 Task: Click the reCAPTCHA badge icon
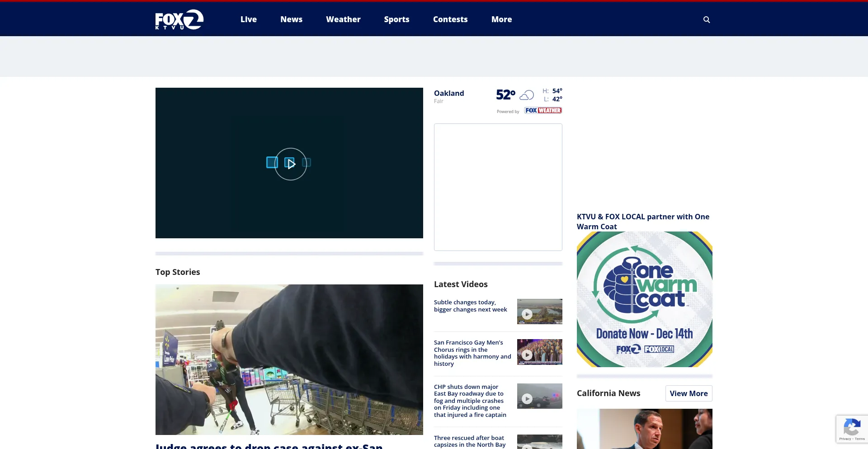pos(852,427)
